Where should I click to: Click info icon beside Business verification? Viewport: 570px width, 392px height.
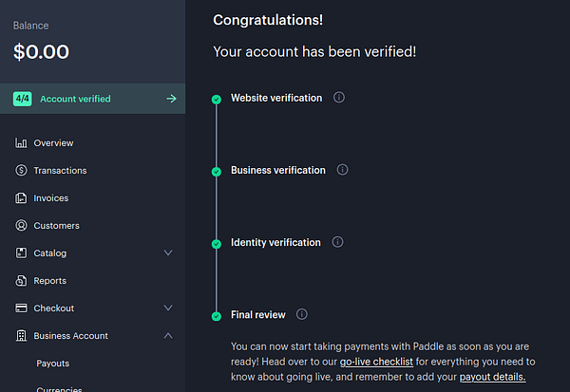343,170
